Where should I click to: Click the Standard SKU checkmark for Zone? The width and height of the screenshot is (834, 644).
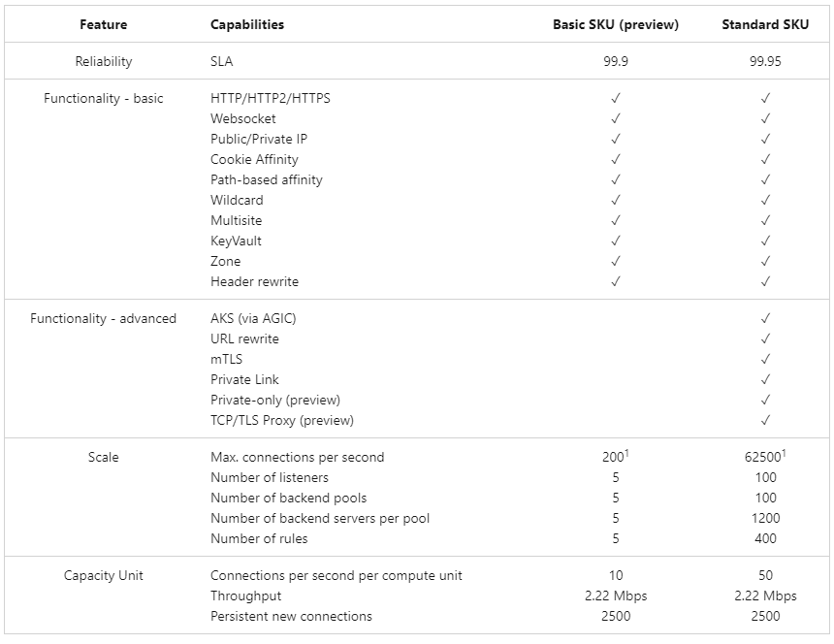click(765, 261)
